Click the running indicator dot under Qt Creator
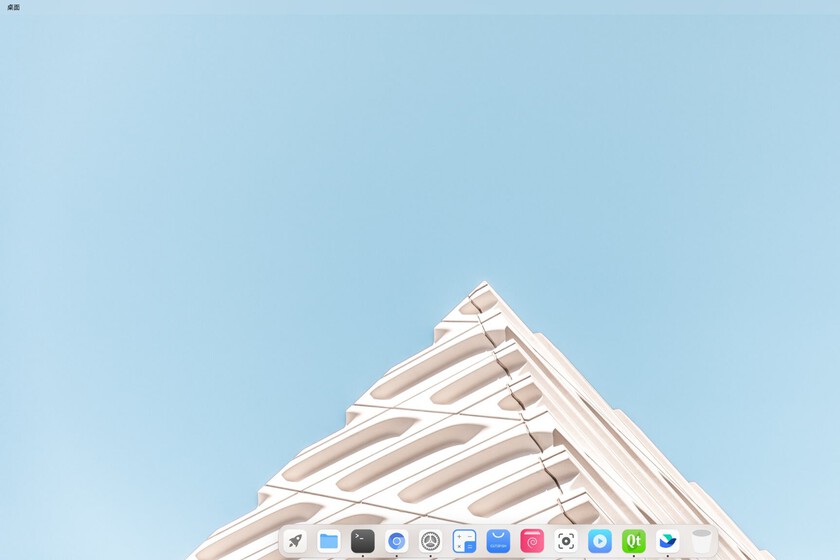Viewport: 840px width, 560px height. [x=633, y=556]
